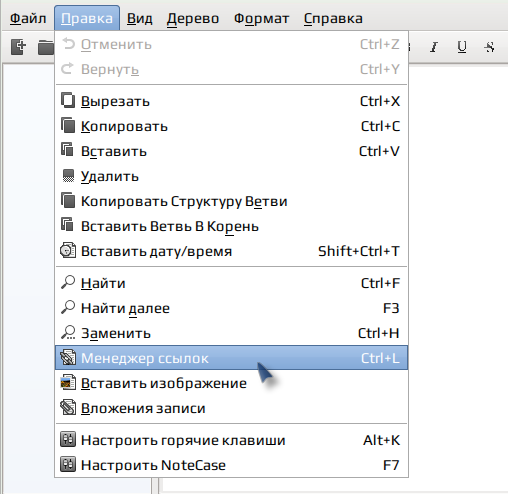Click the magnifier icon beside Найти

pos(68,282)
